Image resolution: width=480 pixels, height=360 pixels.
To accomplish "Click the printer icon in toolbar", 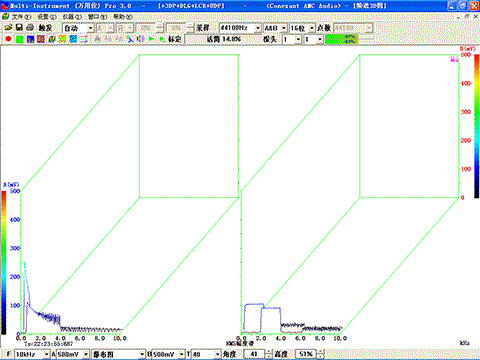I will [30, 28].
